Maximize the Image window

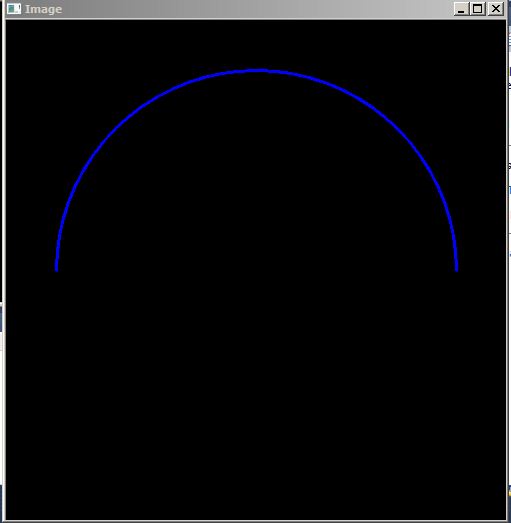click(x=478, y=9)
